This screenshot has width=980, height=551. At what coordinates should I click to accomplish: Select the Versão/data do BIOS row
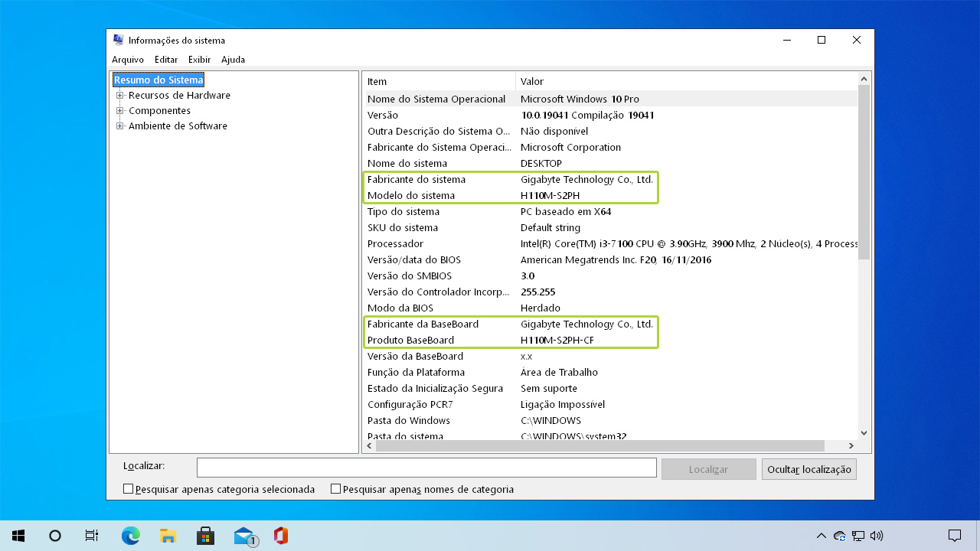tap(610, 259)
